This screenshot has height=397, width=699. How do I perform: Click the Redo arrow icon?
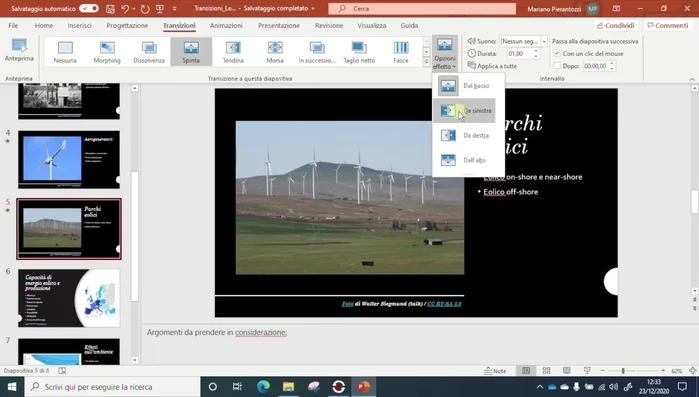click(x=145, y=8)
